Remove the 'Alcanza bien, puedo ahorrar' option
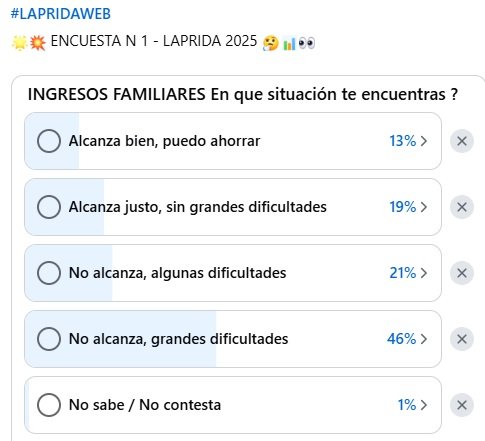 click(x=462, y=141)
